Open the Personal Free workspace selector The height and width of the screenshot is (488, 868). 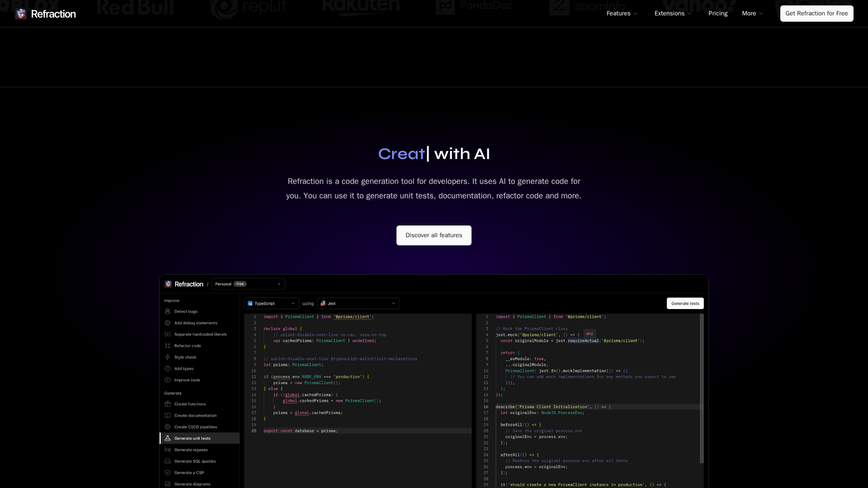(248, 284)
